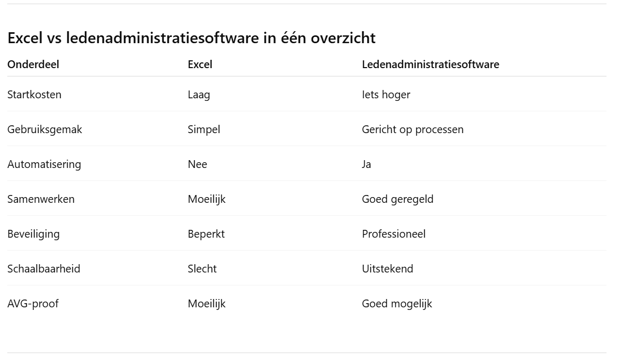The width and height of the screenshot is (620, 364).
Task: Click Moeilijk in the Samenwerken row
Action: coord(206,199)
